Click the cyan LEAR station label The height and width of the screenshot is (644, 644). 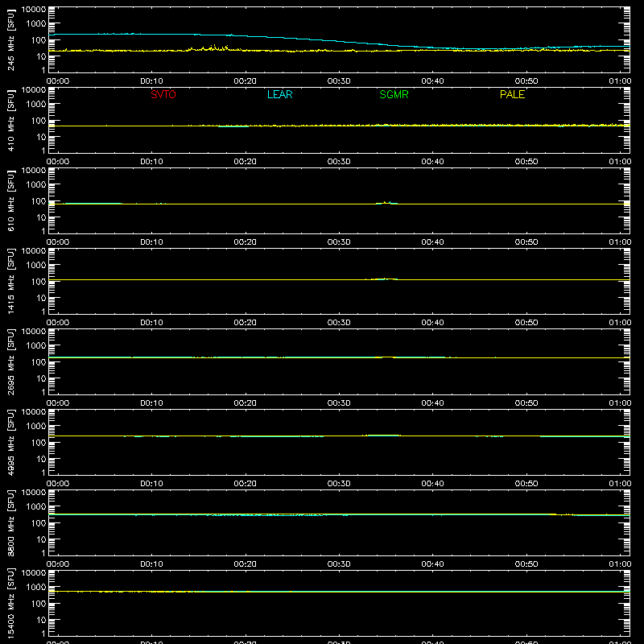pos(279,94)
